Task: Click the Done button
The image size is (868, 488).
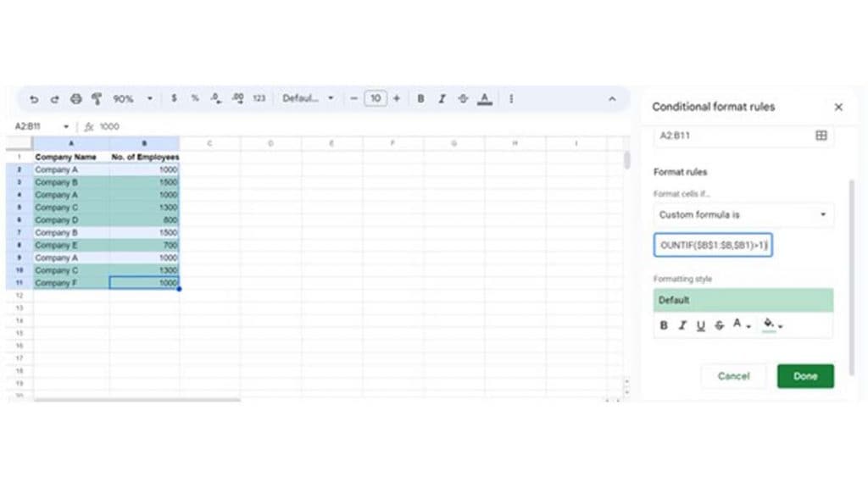Action: coord(804,375)
